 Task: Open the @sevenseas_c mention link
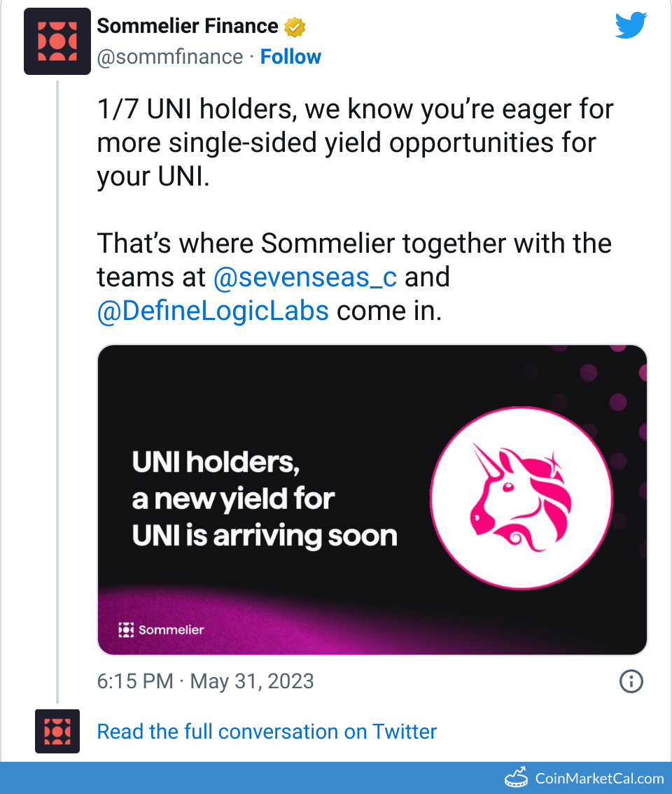pos(305,277)
